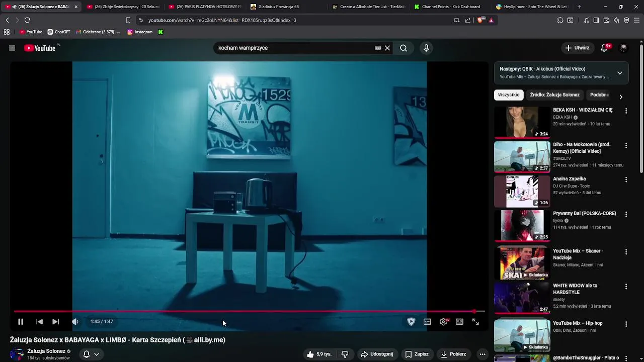The height and width of the screenshot is (362, 644).
Task: Seek on the red video progress bar
Action: pos(249,311)
